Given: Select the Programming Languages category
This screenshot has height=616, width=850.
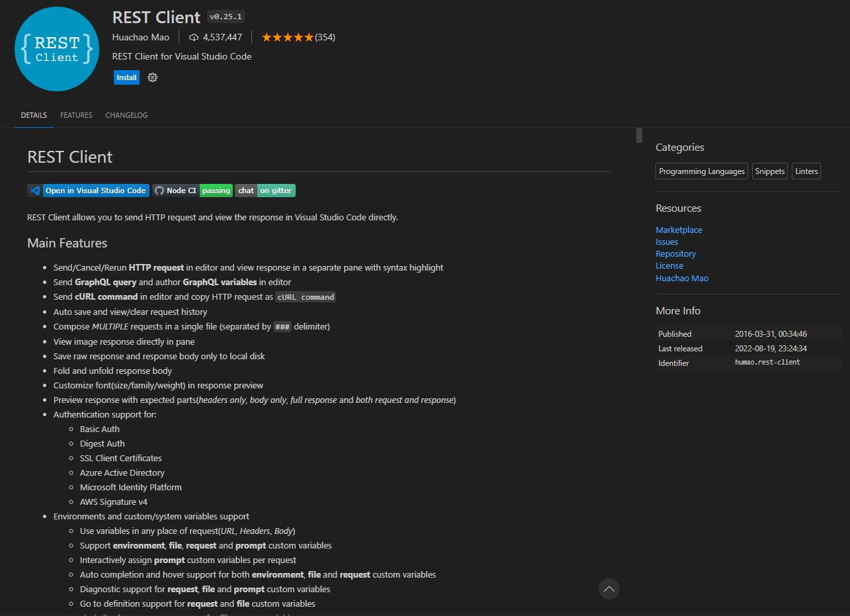Looking at the screenshot, I should pos(702,171).
